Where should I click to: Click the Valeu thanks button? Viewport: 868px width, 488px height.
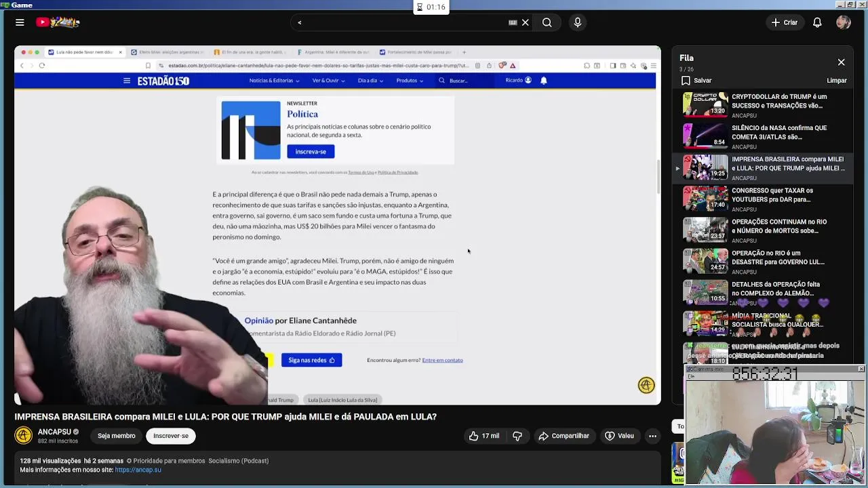[619, 436]
